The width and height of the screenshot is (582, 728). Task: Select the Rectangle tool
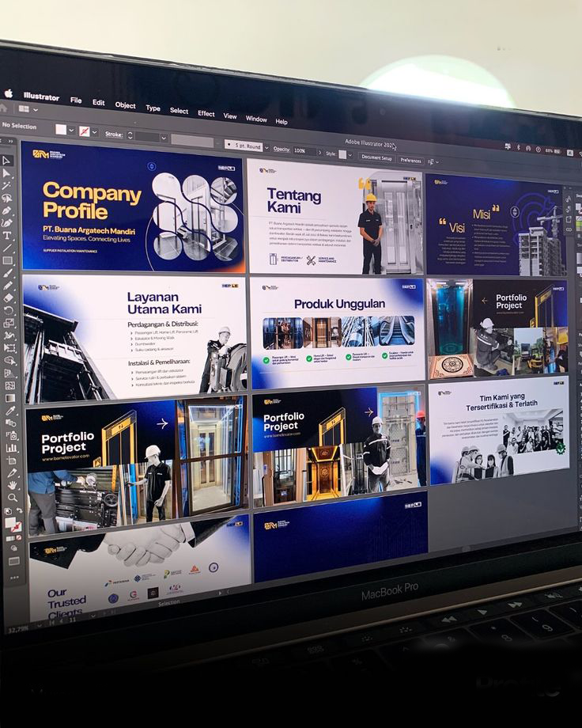7,260
